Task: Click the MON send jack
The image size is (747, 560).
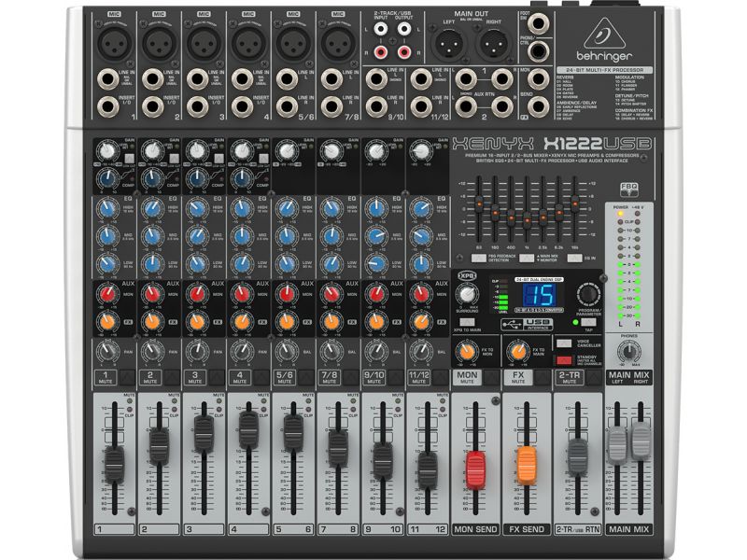Action: (x=539, y=79)
